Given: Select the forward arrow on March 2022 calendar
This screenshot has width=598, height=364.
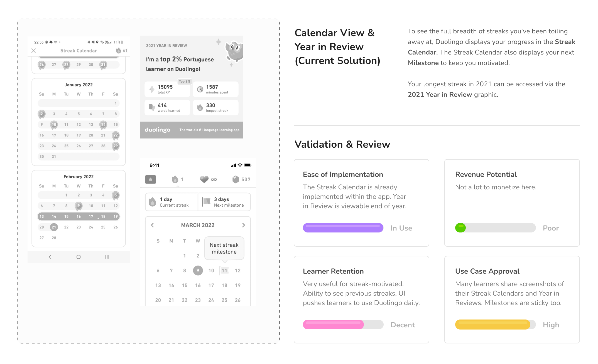Looking at the screenshot, I should pos(244,225).
